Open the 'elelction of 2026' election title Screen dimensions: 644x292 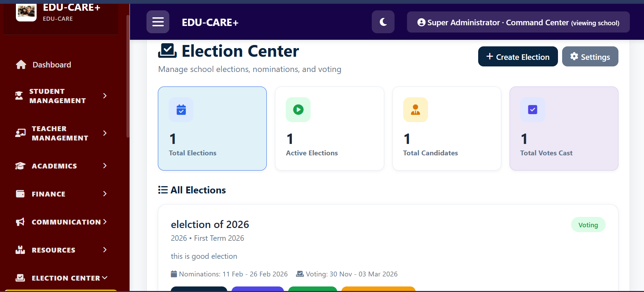point(210,225)
